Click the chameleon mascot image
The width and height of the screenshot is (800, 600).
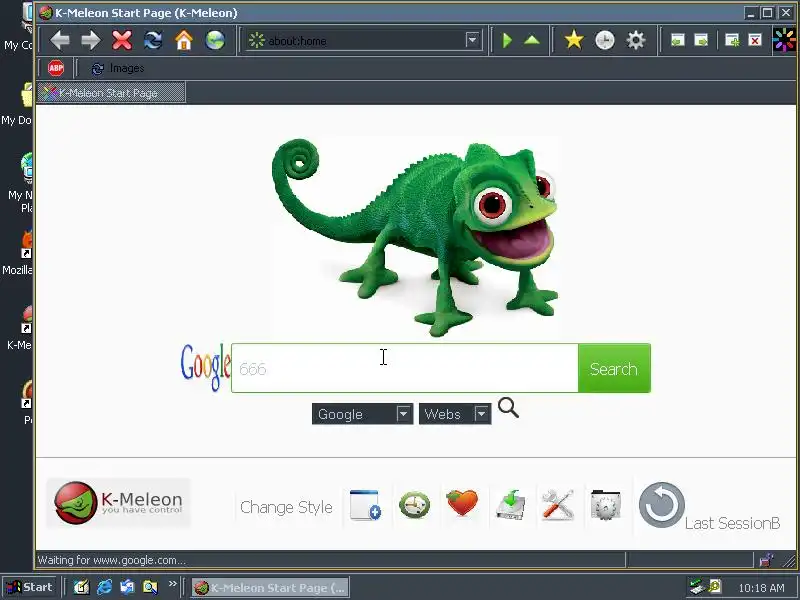pos(415,236)
